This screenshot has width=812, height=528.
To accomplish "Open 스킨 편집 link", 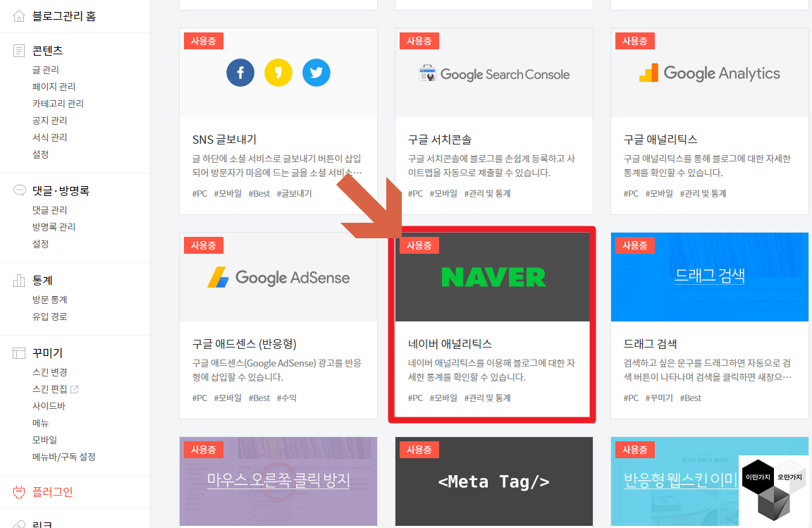I will (x=50, y=389).
